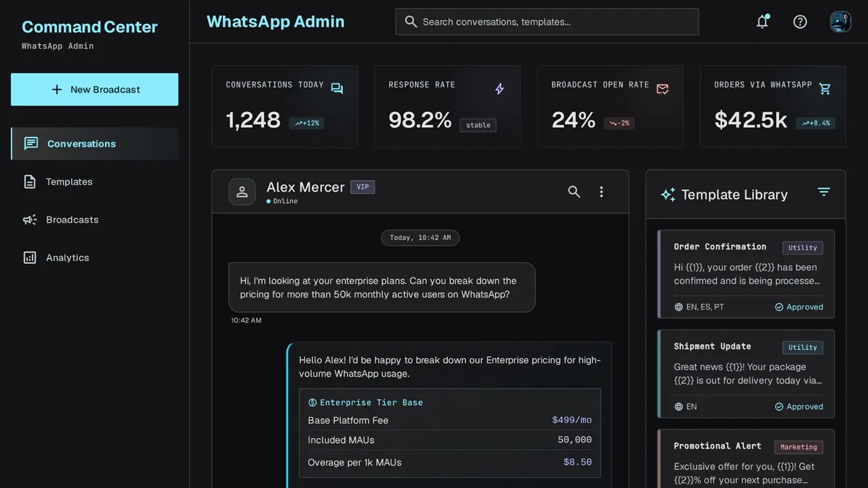This screenshot has height=488, width=868.
Task: Click the Response Rate lightning icon
Action: coord(500,89)
